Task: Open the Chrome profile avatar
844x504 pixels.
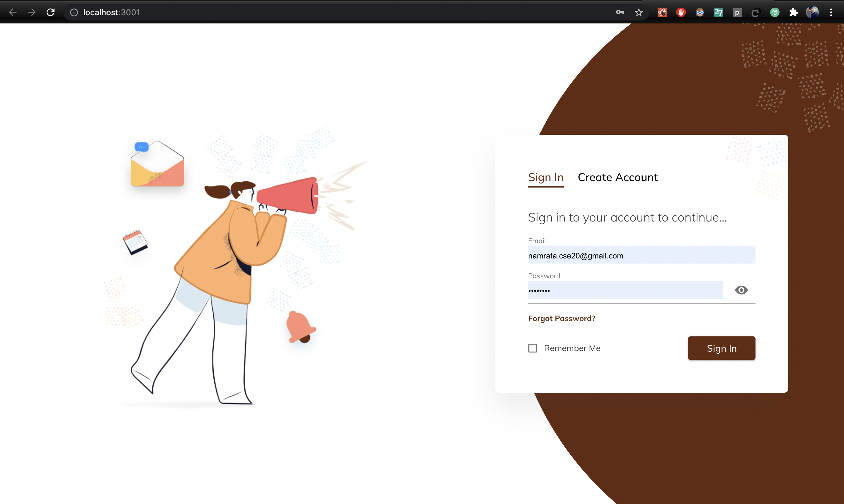Action: 812,13
